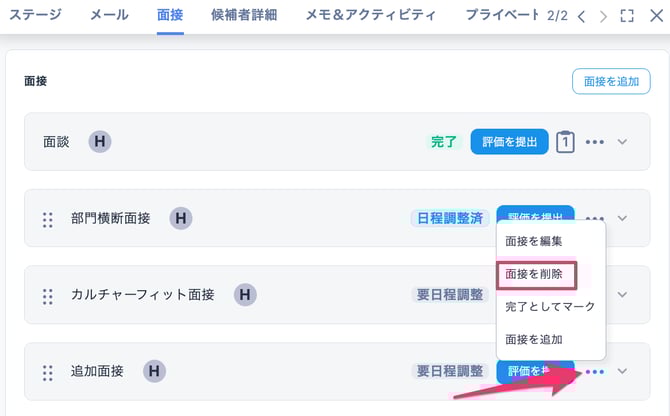Open three-dot menu on 面談 row
670x416 pixels.
point(595,142)
